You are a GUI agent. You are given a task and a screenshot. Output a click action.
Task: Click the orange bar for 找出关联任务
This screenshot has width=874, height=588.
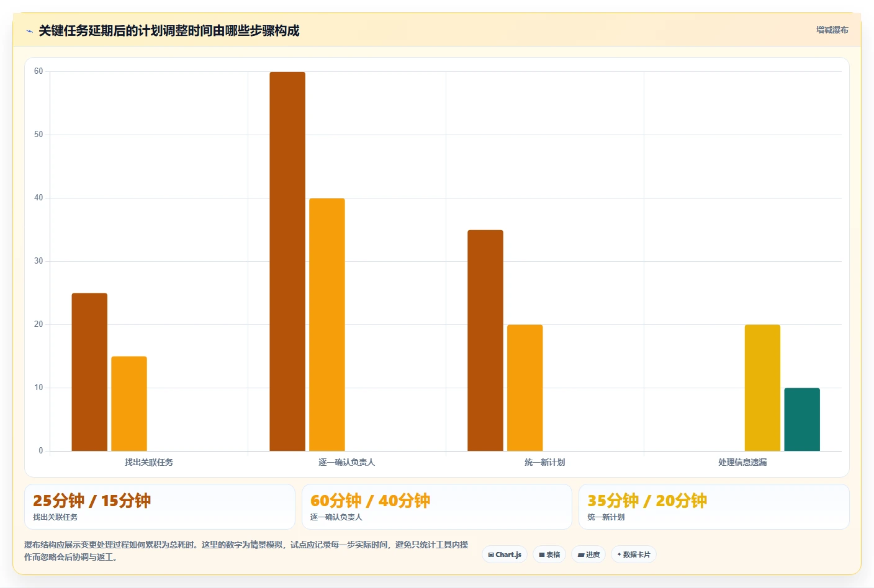(129, 404)
